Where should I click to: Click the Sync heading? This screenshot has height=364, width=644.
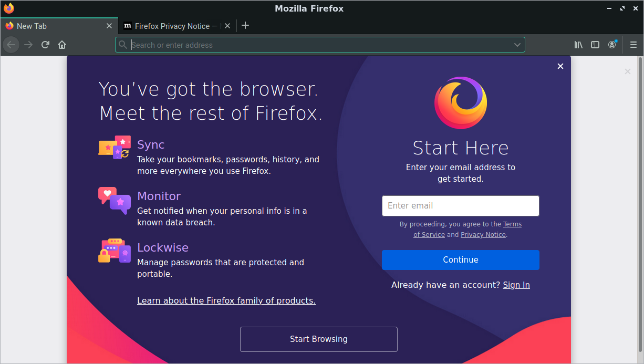point(151,144)
